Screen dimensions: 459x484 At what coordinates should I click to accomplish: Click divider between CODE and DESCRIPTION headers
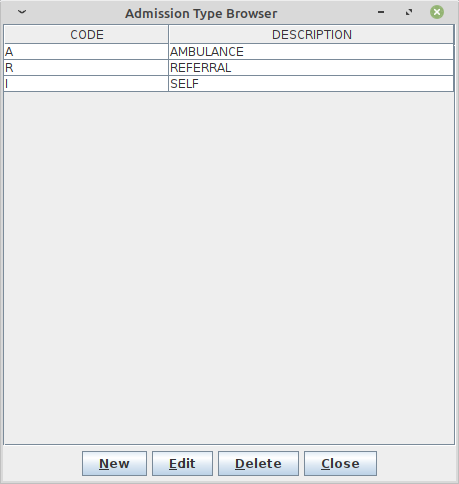(x=169, y=35)
